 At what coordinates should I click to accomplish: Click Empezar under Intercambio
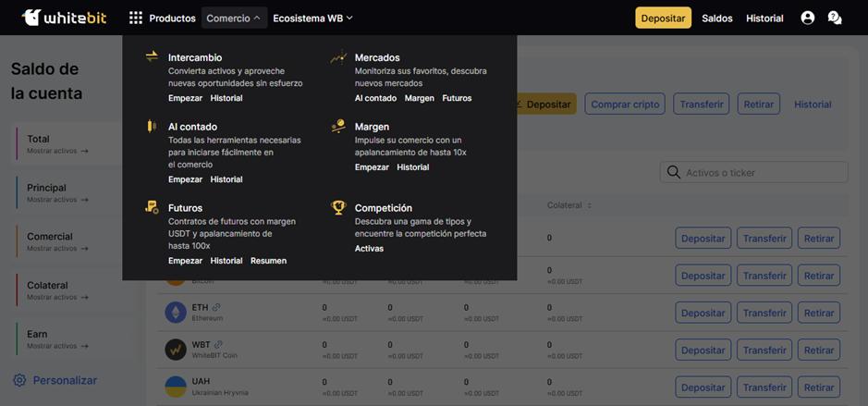click(186, 98)
